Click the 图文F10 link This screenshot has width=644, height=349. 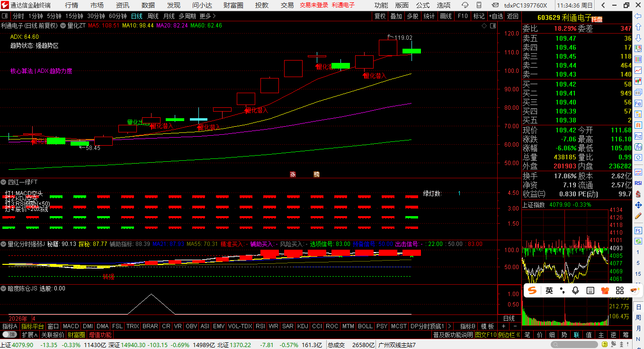[x=485, y=334]
